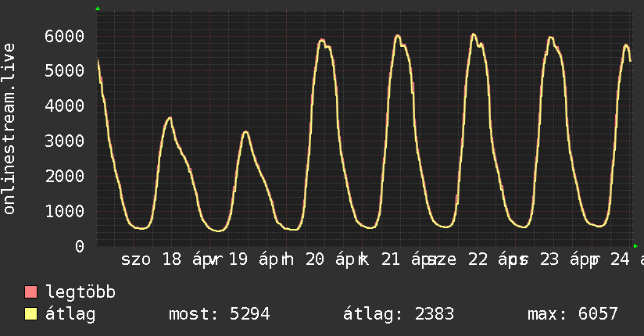Click the max: 6057 statistic
The height and width of the screenshot is (336, 644).
[573, 315]
